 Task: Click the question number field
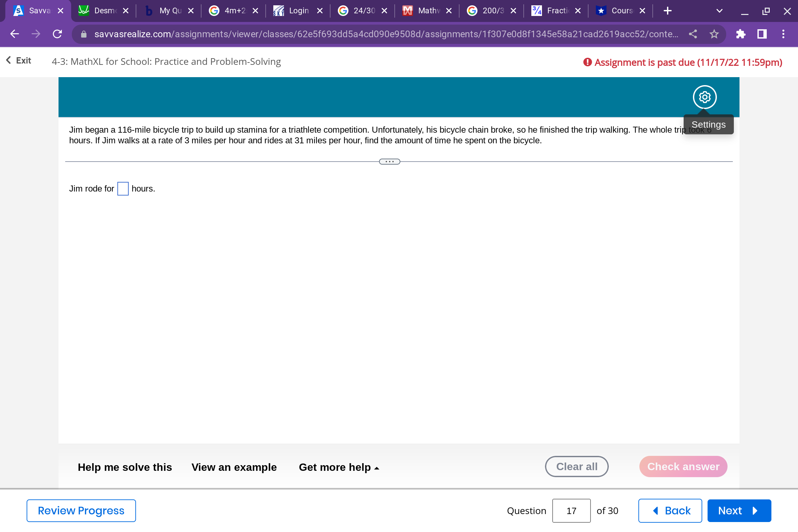click(571, 511)
